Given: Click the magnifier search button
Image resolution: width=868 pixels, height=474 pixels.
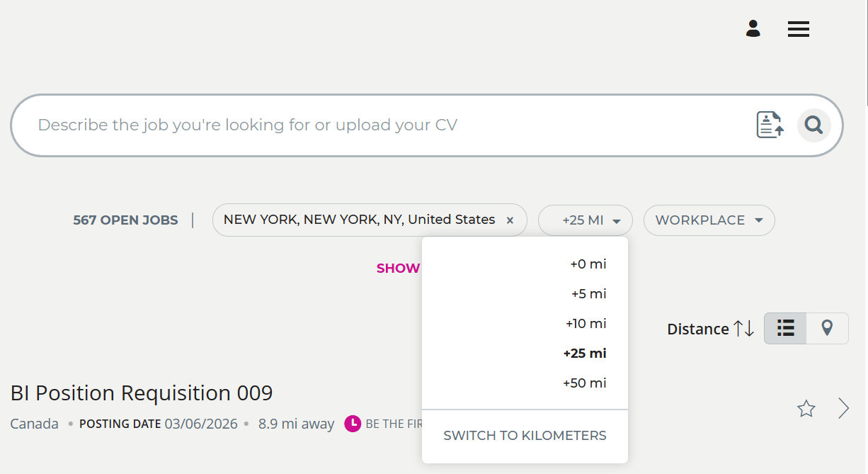Looking at the screenshot, I should point(814,125).
